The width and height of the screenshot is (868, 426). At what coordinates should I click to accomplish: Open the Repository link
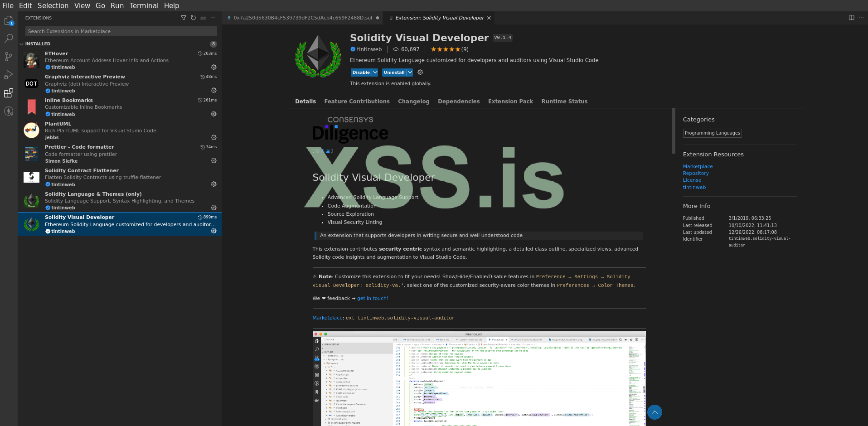[x=695, y=174]
